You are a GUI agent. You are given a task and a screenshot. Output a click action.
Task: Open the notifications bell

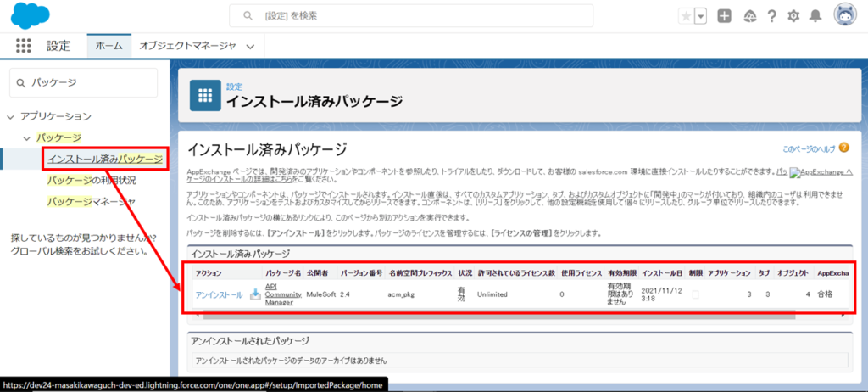815,16
